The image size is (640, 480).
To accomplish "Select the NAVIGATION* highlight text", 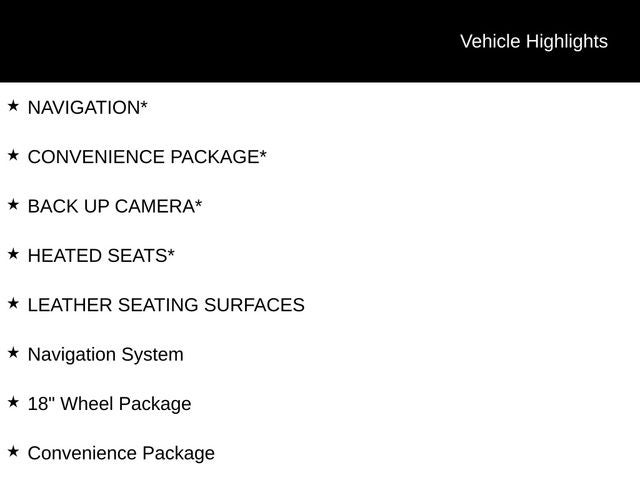I will click(x=87, y=108).
